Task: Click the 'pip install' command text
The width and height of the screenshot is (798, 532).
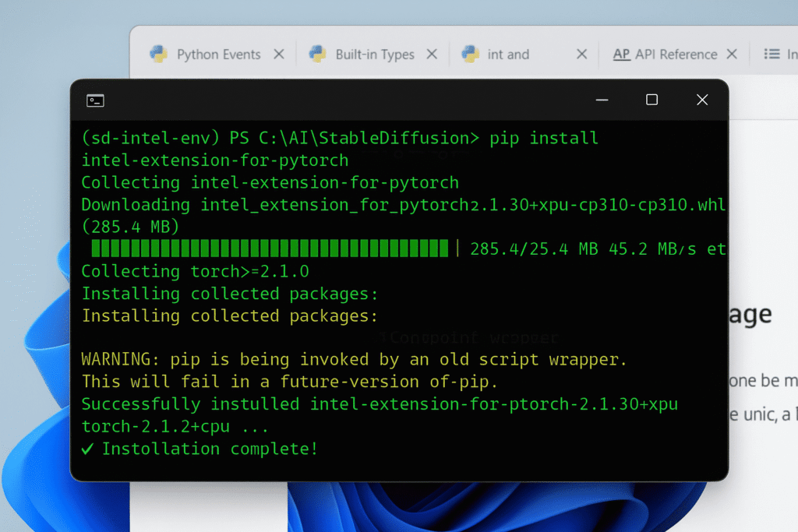Action: point(543,138)
